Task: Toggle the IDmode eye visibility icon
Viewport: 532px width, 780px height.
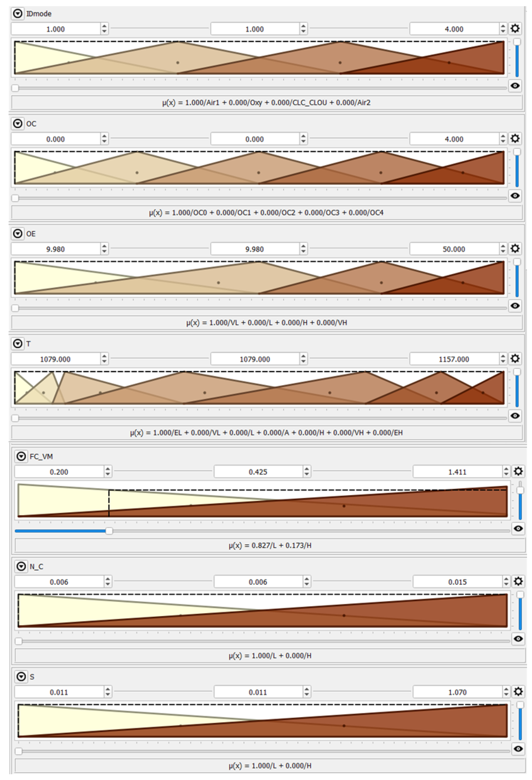Action: click(515, 86)
